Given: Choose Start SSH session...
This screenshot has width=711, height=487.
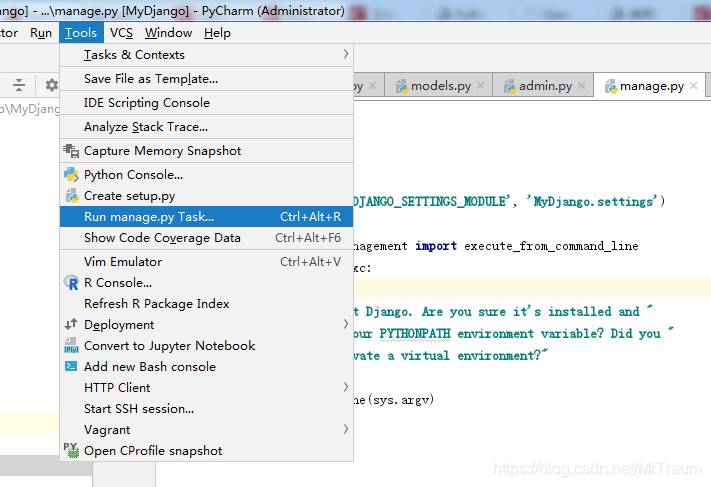Looking at the screenshot, I should [x=206, y=409].
